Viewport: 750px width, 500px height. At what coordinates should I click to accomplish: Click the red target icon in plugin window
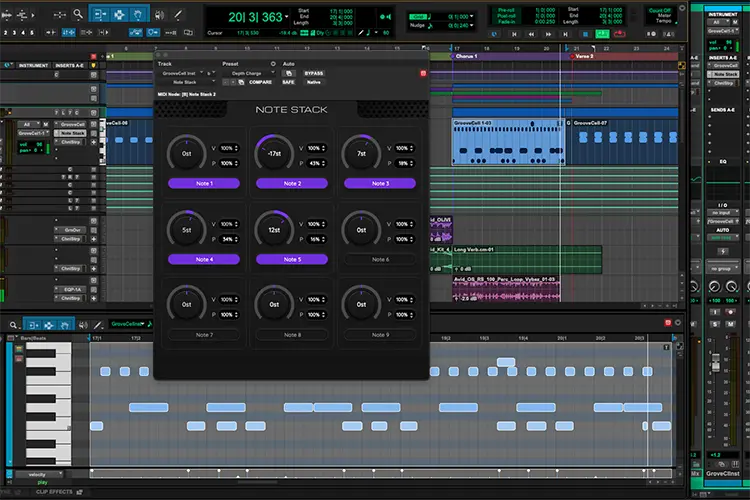(423, 73)
